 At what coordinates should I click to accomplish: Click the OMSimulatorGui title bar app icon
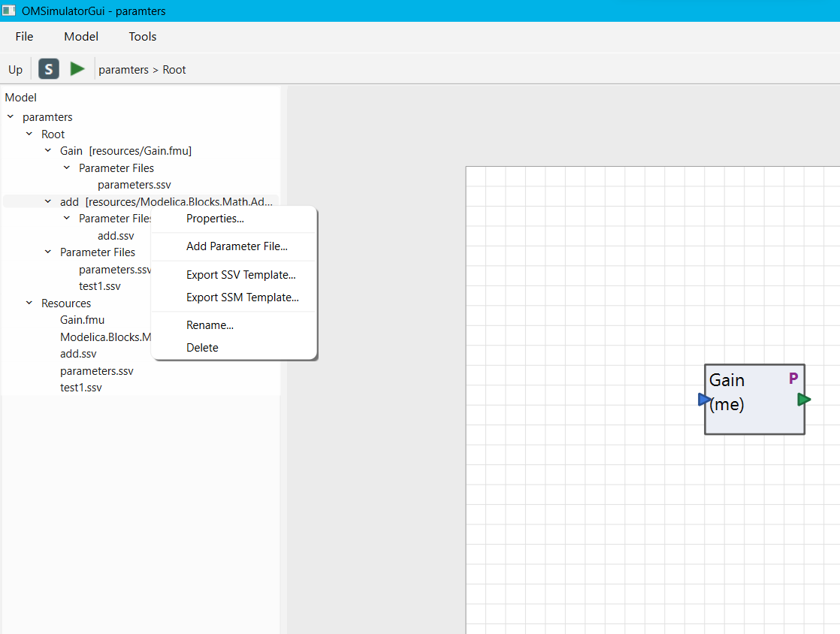click(8, 11)
